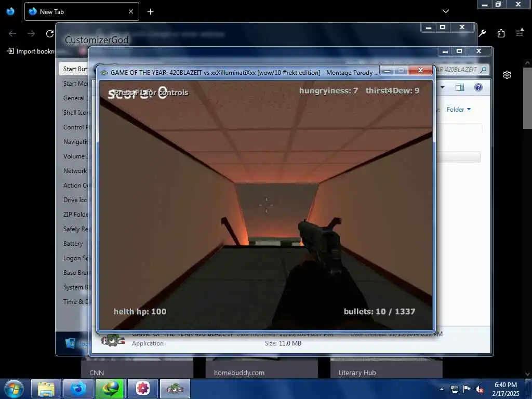532x399 pixels.
Task: Click the bullets: 10 / 1337 counter
Action: [x=379, y=312]
